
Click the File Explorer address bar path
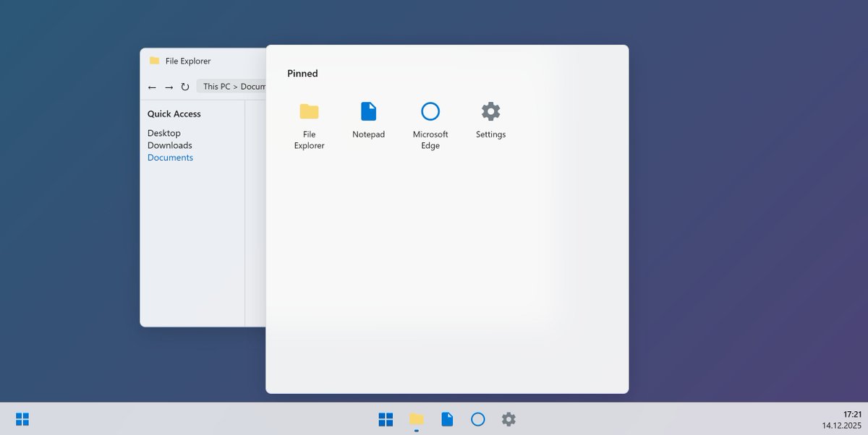[231, 86]
